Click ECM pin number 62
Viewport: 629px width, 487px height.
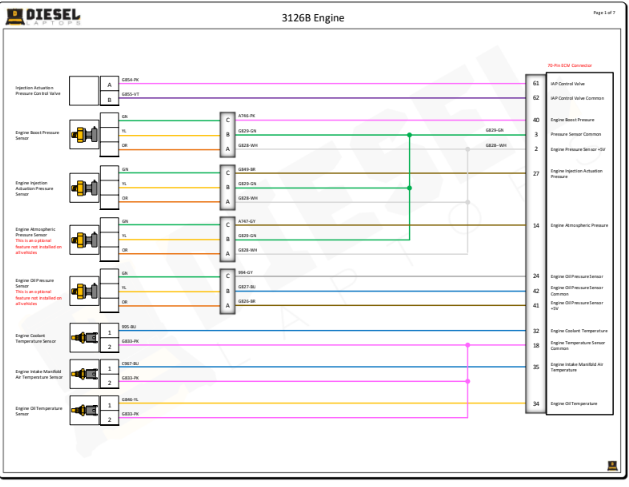coord(536,98)
